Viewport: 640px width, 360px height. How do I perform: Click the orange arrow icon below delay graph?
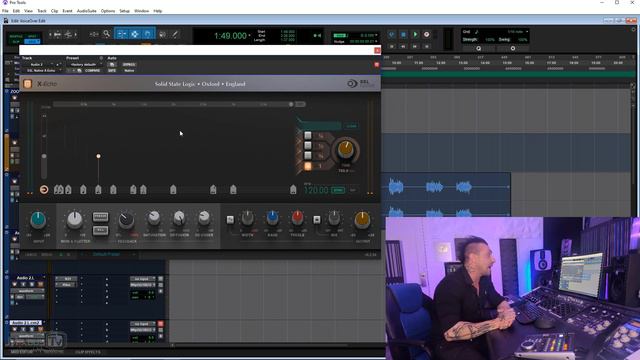(44, 189)
